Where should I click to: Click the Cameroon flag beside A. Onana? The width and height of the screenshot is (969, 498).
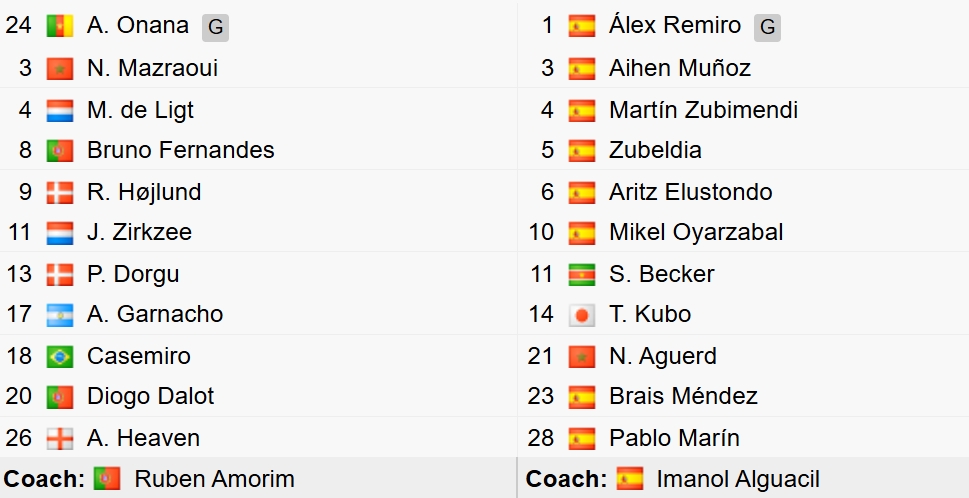pyautogui.click(x=60, y=27)
